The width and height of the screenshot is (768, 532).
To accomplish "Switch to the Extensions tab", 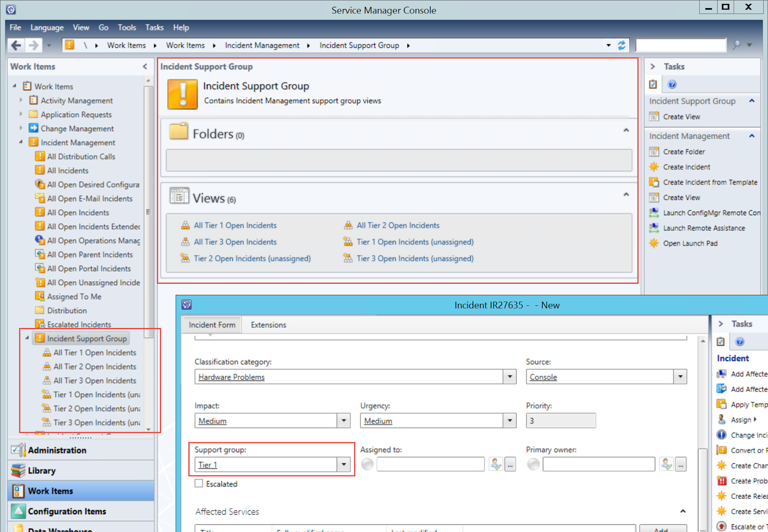I will (x=268, y=325).
